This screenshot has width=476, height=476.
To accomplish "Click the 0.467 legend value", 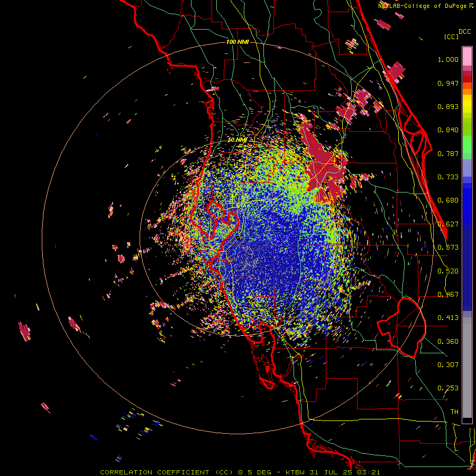I will [x=448, y=295].
